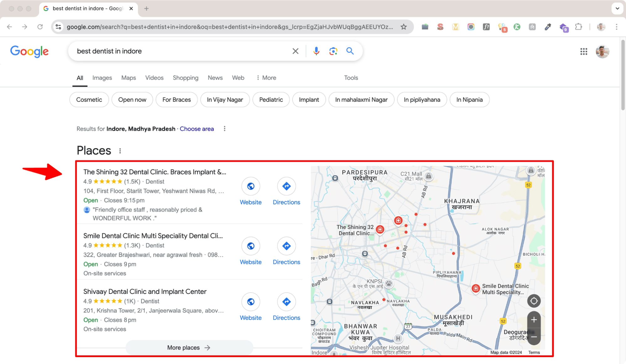Zoom in on the map with the plus control

[534, 320]
